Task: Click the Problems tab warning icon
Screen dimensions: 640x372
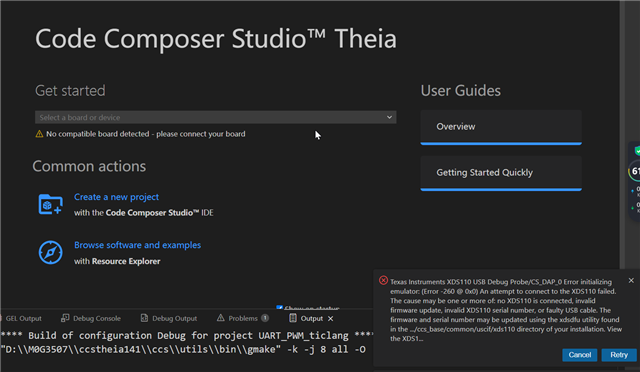Action: (220, 318)
